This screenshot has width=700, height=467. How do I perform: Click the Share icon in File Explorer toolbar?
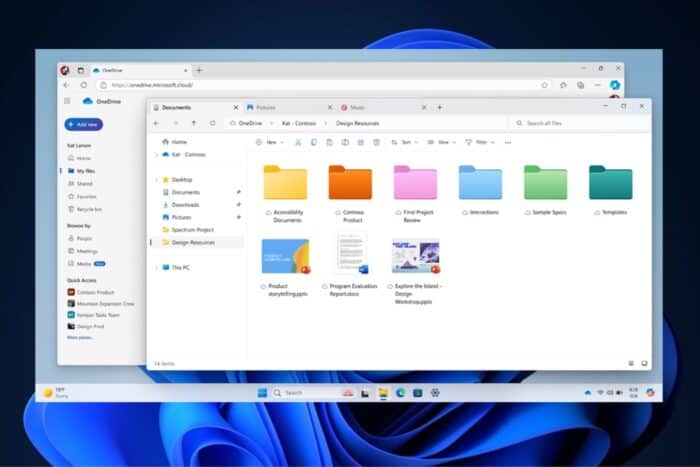click(361, 142)
